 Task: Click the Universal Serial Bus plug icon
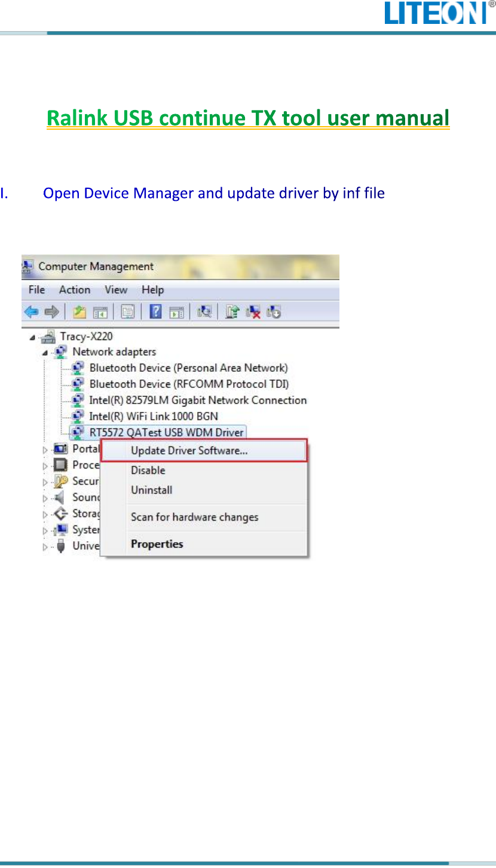[x=61, y=545]
